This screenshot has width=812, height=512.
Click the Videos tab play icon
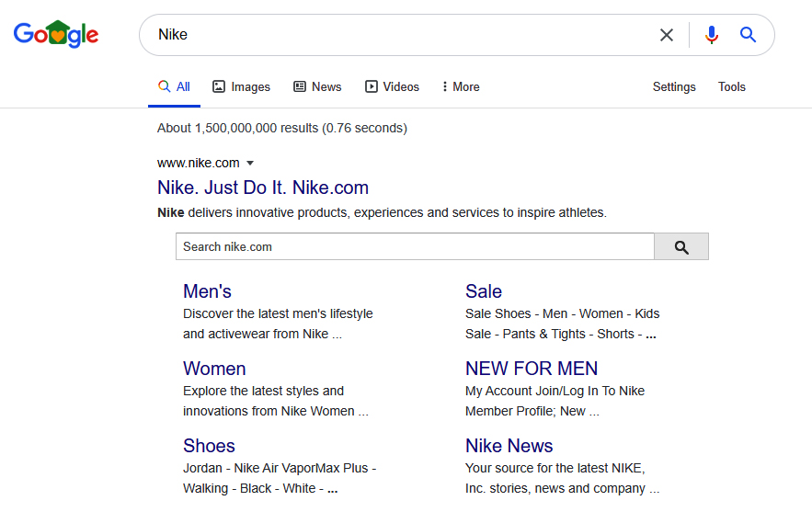372,86
